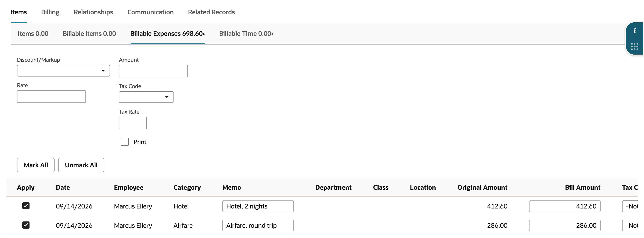The height and width of the screenshot is (238, 644).
Task: Select the Billable Time 0.00 subtab
Action: click(246, 34)
